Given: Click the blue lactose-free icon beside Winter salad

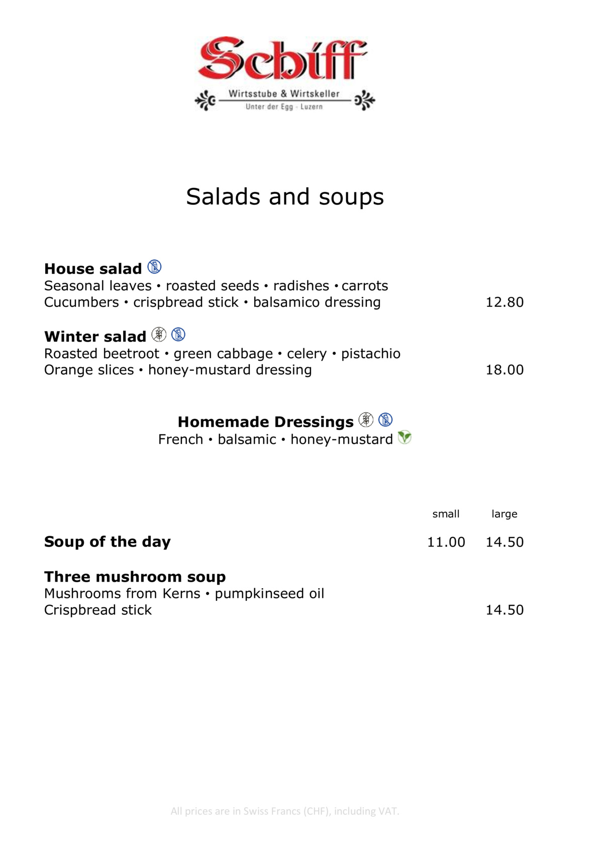Looking at the screenshot, I should point(178,335).
